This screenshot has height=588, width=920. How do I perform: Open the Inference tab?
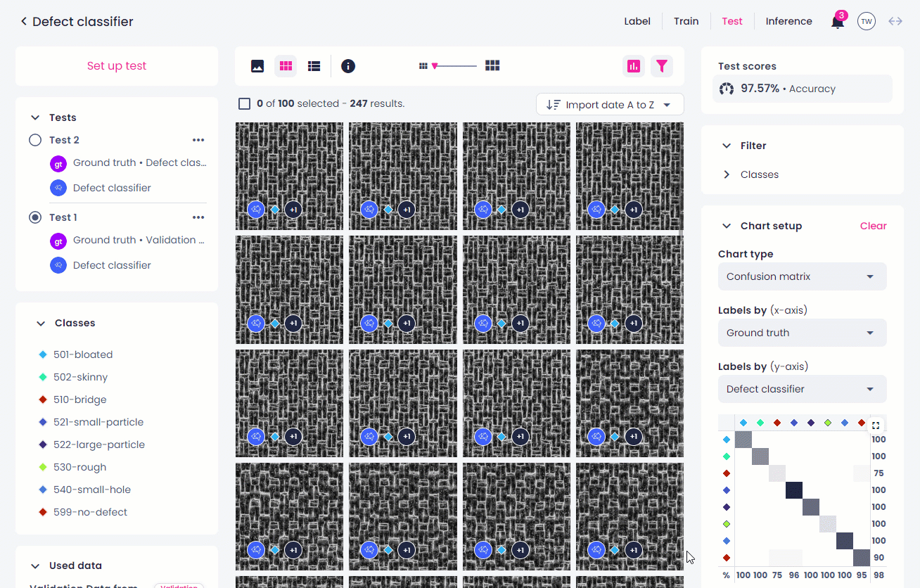point(788,22)
